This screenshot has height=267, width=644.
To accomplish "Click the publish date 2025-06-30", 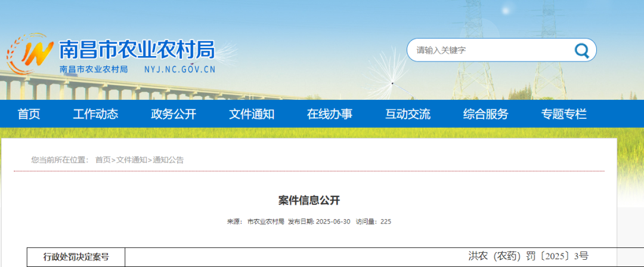I will click(333, 222).
